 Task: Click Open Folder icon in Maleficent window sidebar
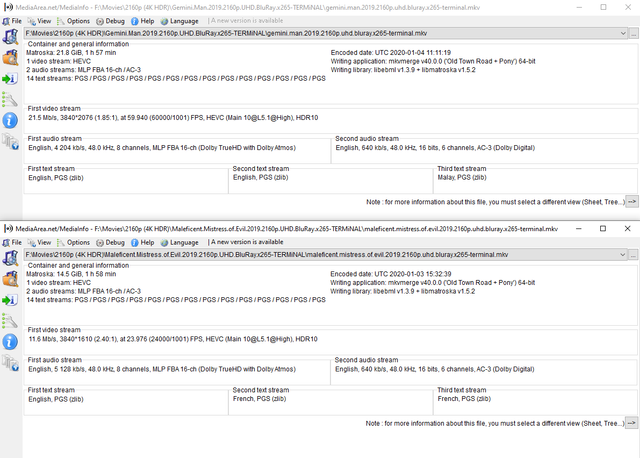[x=10, y=279]
